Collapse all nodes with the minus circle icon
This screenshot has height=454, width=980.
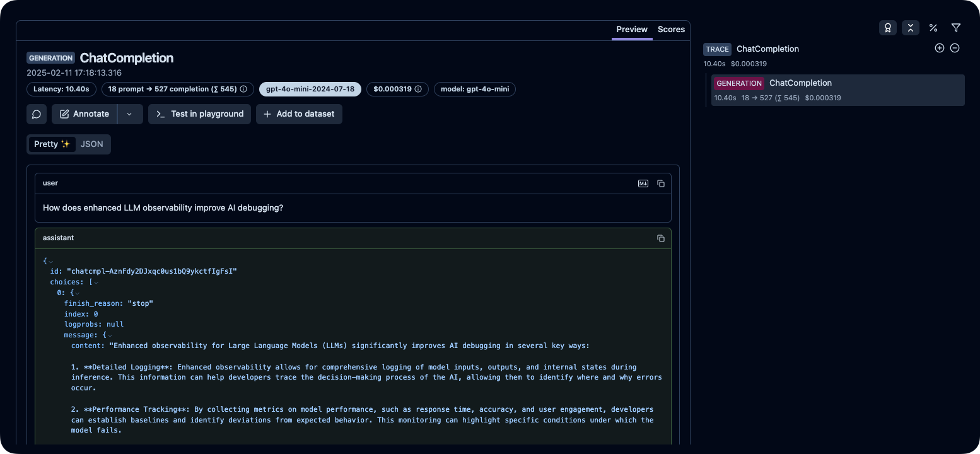point(955,49)
